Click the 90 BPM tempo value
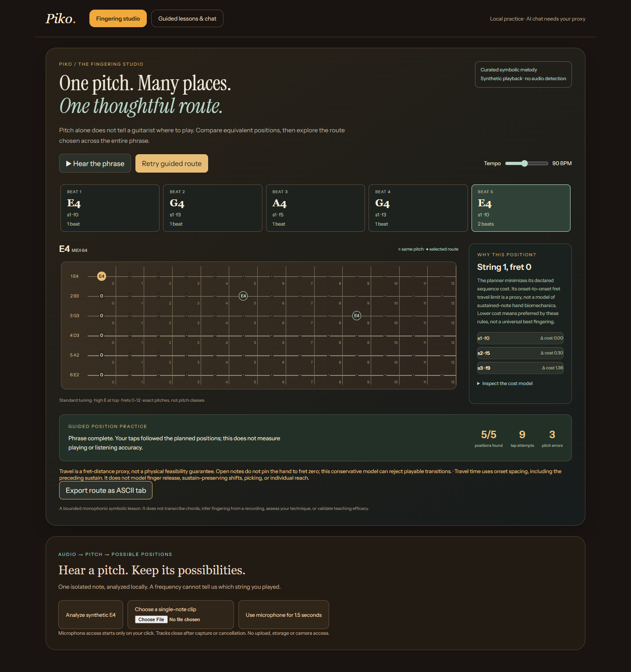631x672 pixels. point(562,163)
